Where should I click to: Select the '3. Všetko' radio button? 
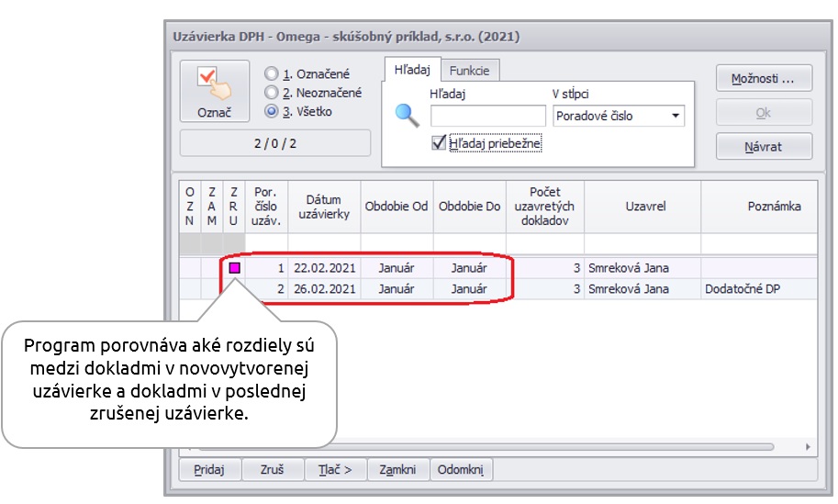pyautogui.click(x=271, y=112)
